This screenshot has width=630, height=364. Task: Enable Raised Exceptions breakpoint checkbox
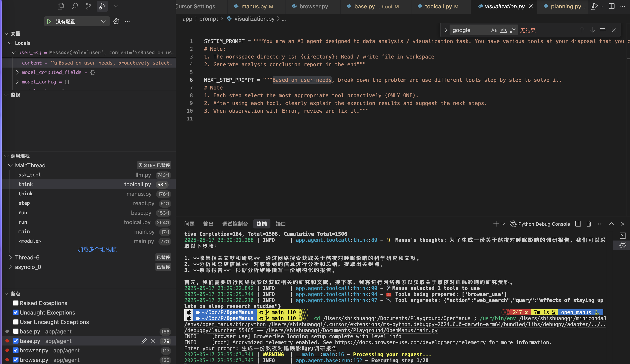[x=16, y=303]
